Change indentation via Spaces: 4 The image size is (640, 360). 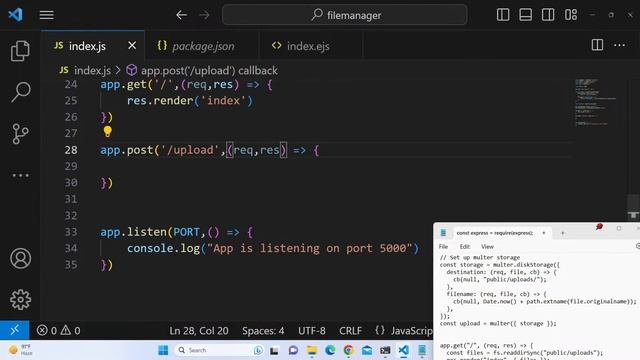263,331
